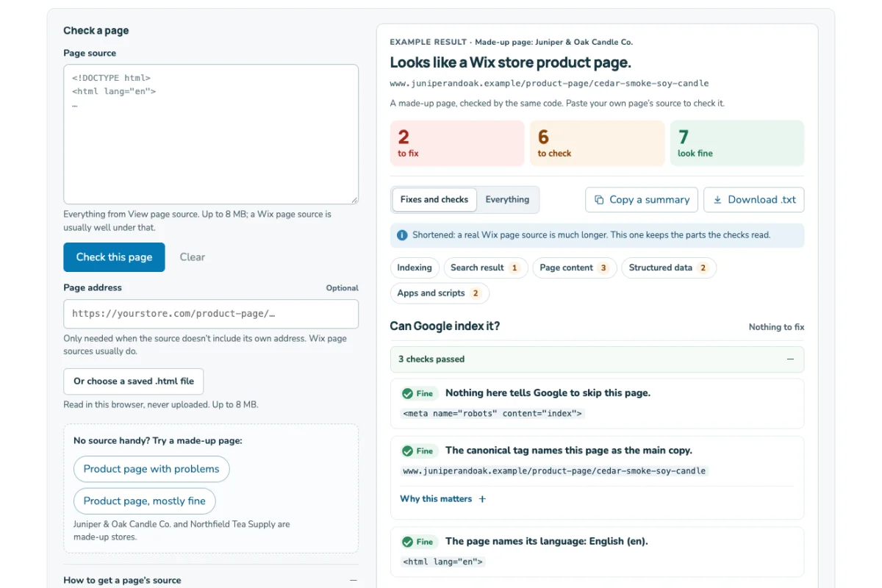Focus the Page source text area
882x588 pixels.
coord(211,135)
